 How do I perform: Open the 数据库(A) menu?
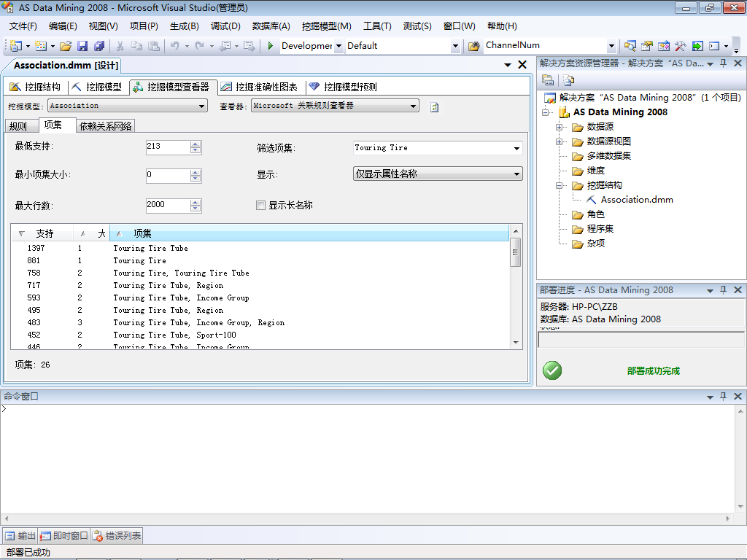271,26
